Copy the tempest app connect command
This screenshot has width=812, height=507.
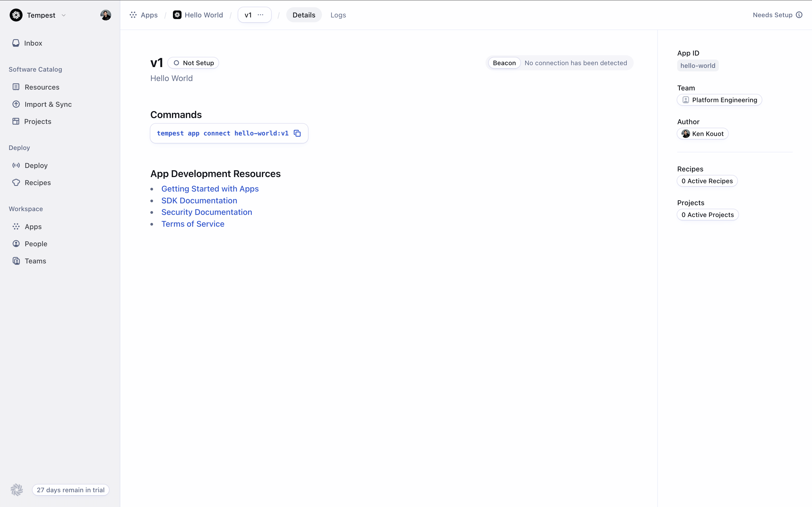click(x=297, y=134)
